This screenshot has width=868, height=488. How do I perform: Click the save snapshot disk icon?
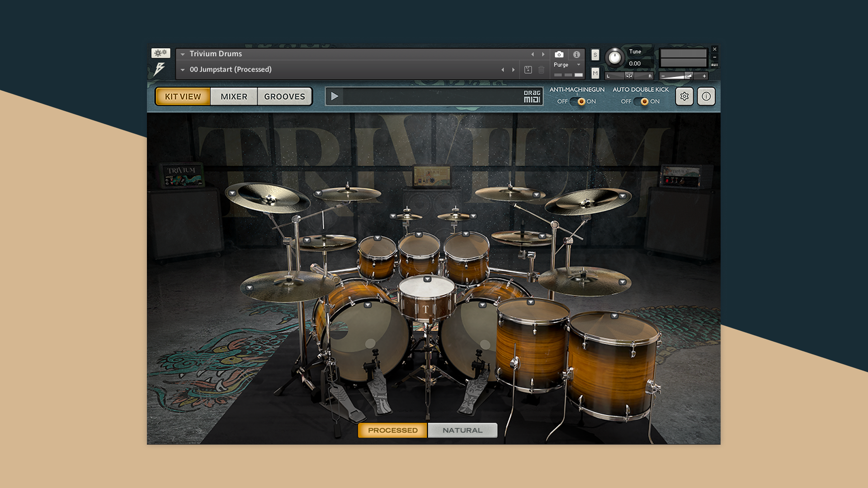click(528, 70)
